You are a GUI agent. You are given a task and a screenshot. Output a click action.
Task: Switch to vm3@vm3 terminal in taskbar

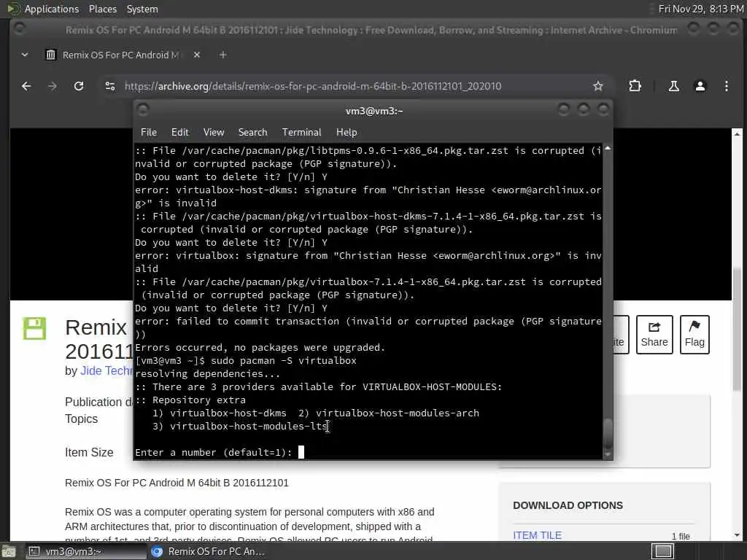pos(86,551)
